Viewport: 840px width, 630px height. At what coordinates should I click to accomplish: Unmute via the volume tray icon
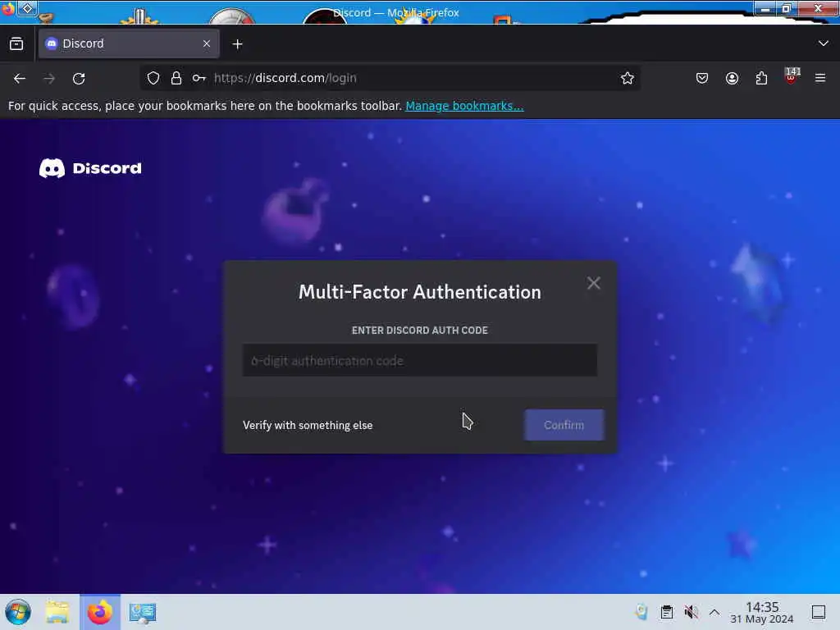691,612
